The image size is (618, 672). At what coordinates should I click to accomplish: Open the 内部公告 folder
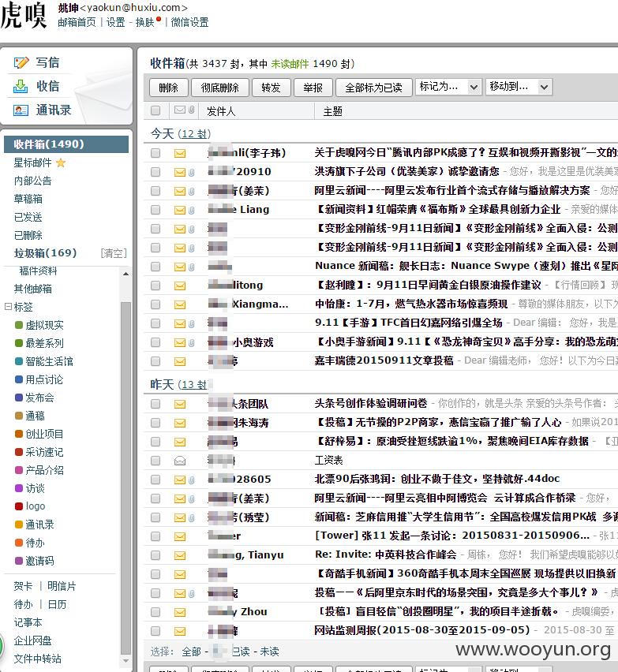32,181
